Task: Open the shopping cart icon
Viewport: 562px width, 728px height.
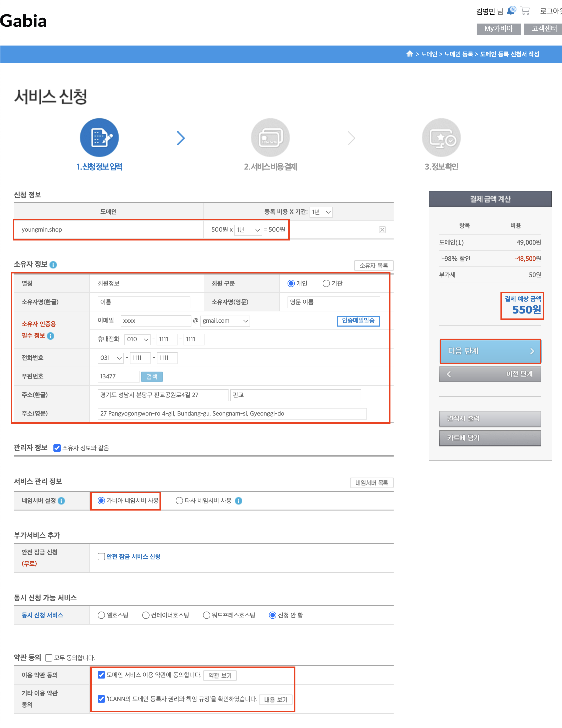Action: click(525, 11)
